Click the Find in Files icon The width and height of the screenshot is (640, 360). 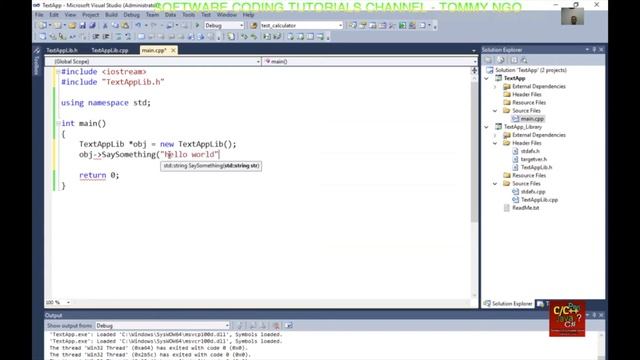click(x=253, y=25)
